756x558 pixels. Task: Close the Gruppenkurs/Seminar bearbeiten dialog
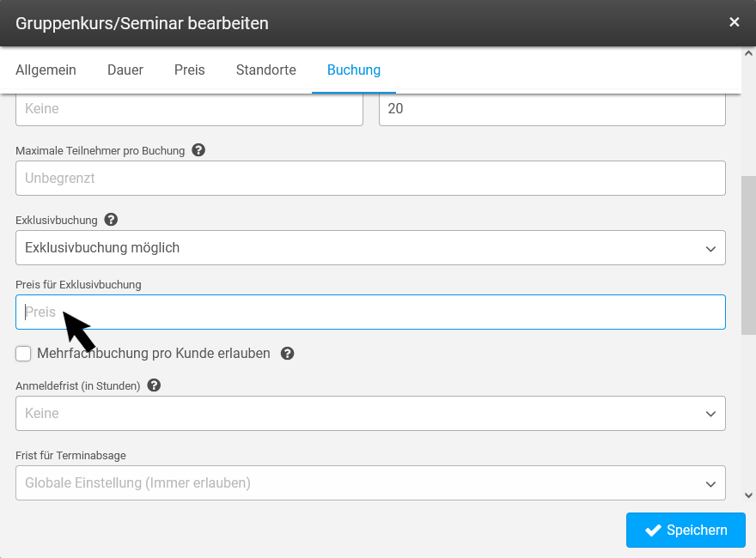734,22
